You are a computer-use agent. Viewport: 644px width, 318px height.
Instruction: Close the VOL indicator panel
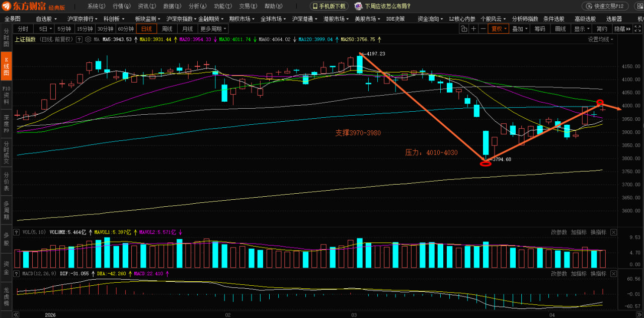[x=614, y=232]
